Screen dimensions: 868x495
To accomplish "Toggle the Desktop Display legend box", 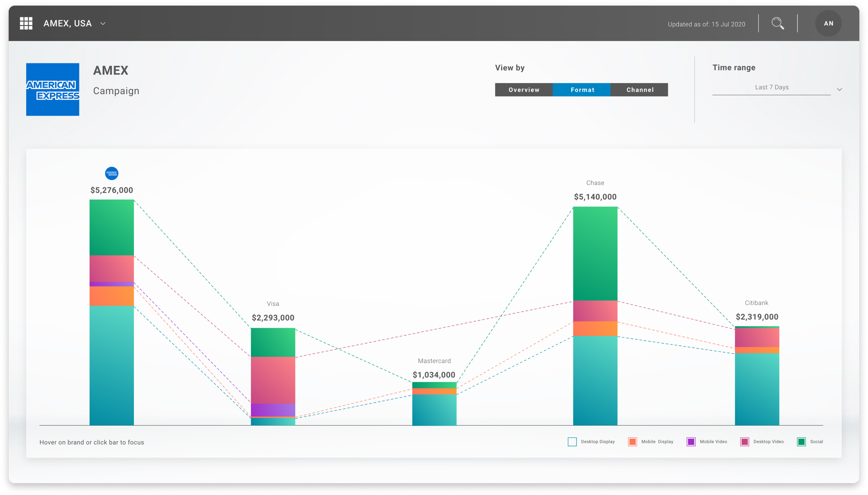I will [572, 442].
